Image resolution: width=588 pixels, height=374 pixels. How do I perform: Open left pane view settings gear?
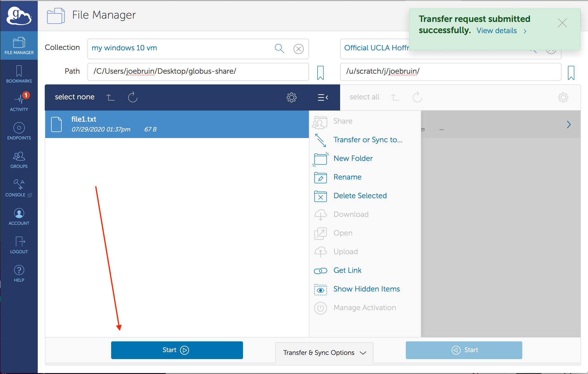click(292, 97)
